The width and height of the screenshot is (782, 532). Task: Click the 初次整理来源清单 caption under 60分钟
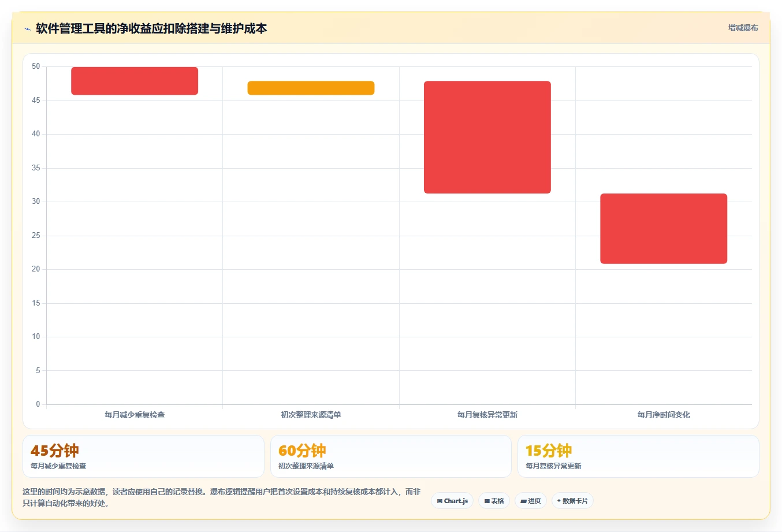coord(306,466)
